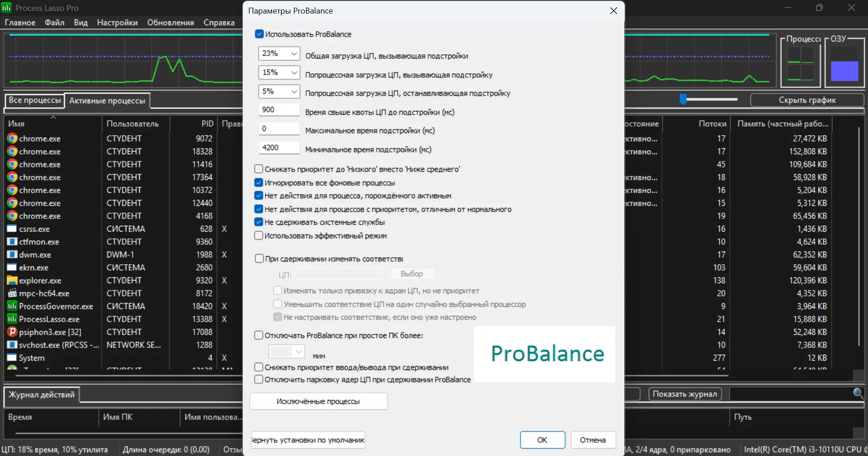The image size is (868, 456).
Task: Switch to the Все процессы tab
Action: (x=35, y=100)
